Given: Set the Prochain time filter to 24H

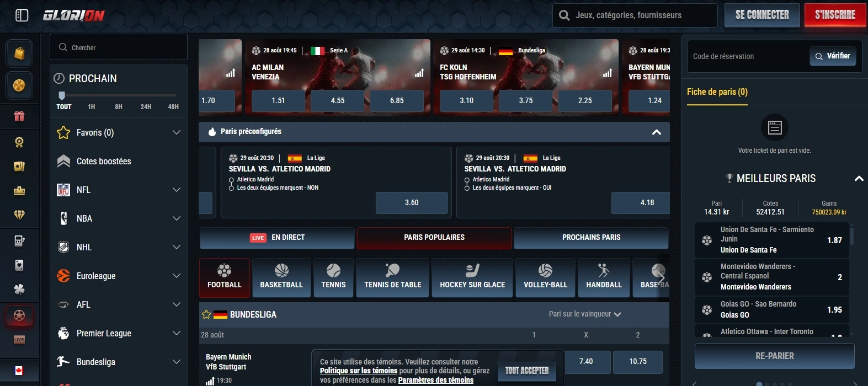Looking at the screenshot, I should point(146,107).
